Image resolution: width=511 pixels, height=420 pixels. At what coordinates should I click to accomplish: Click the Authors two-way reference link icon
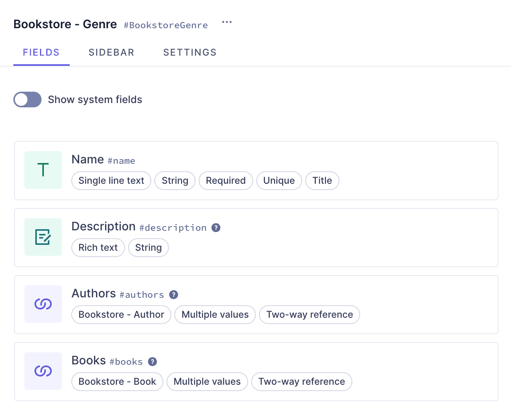click(43, 304)
